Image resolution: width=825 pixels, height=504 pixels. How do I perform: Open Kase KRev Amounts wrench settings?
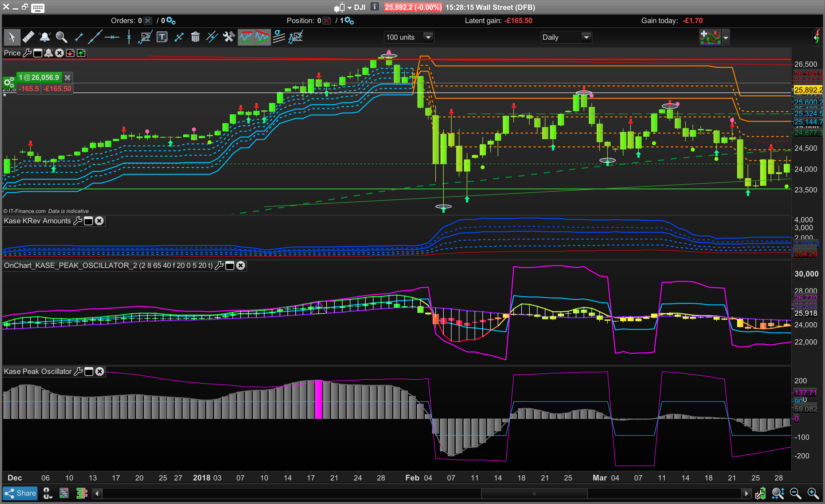pyautogui.click(x=77, y=221)
